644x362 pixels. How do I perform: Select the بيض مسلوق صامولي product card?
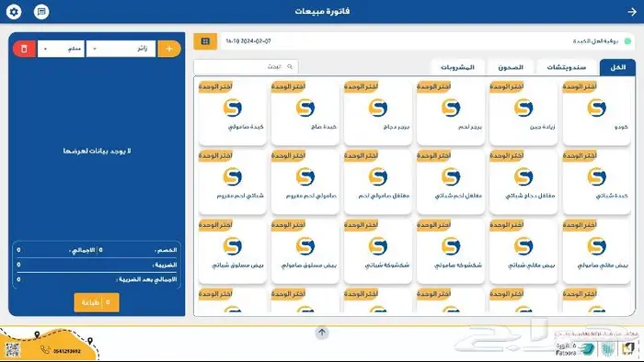tap(305, 251)
